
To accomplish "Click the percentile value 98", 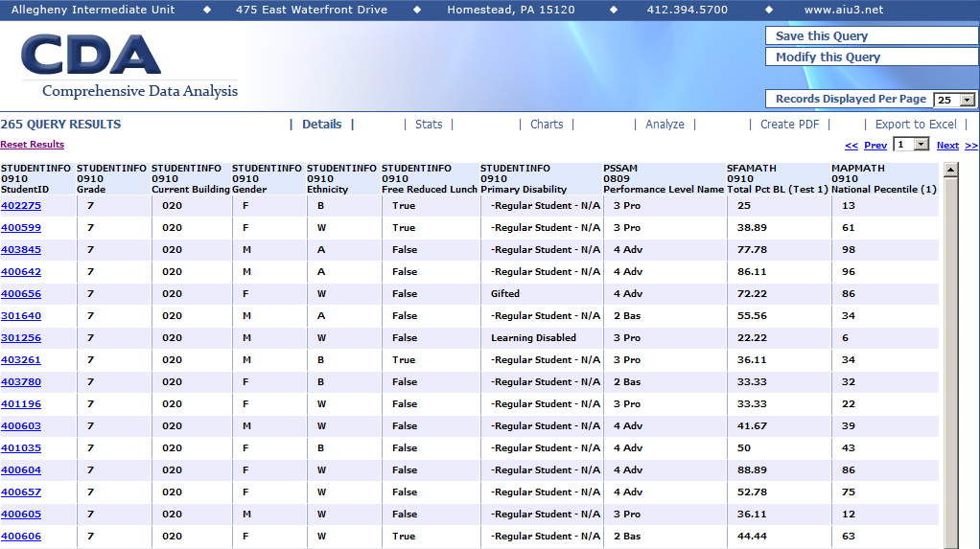I will point(848,250).
